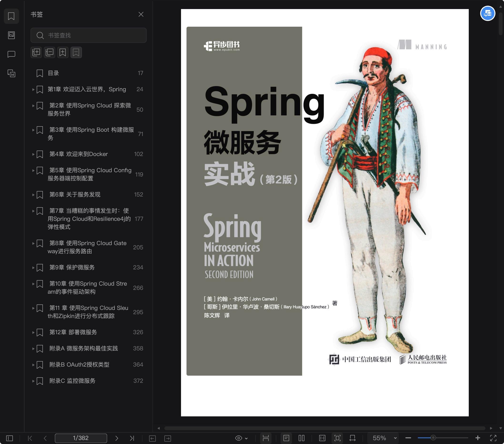Expand 第6章 关于服务发现 bookmark
Screen dimensions: 504x444
(33, 195)
